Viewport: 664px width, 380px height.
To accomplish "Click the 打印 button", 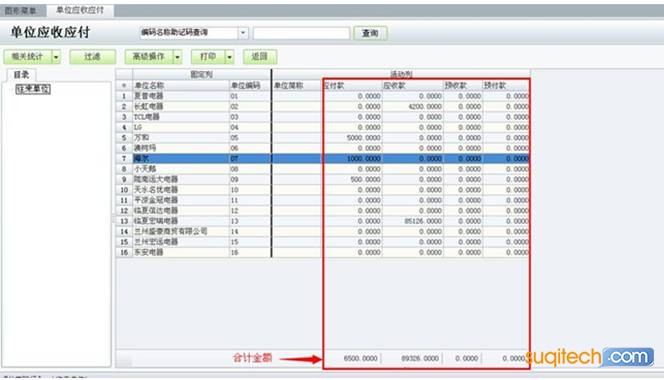I will click(208, 56).
